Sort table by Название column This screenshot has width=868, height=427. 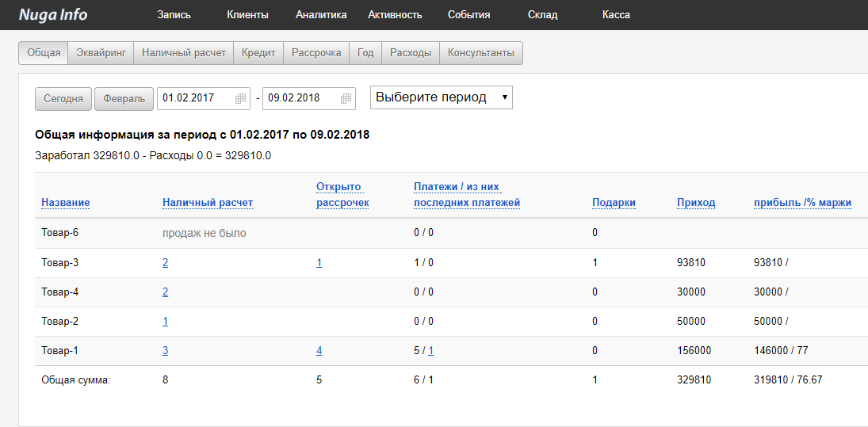tap(65, 202)
